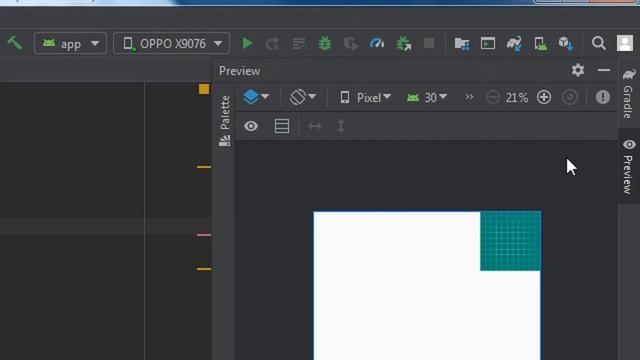
Task: Click the Apply Changes and Restart Activity icon
Action: pos(273,43)
